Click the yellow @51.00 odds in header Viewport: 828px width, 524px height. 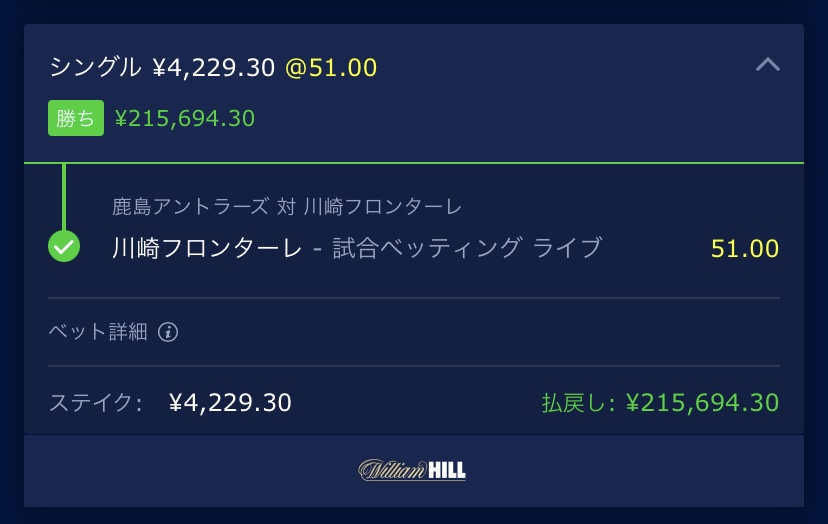point(331,68)
